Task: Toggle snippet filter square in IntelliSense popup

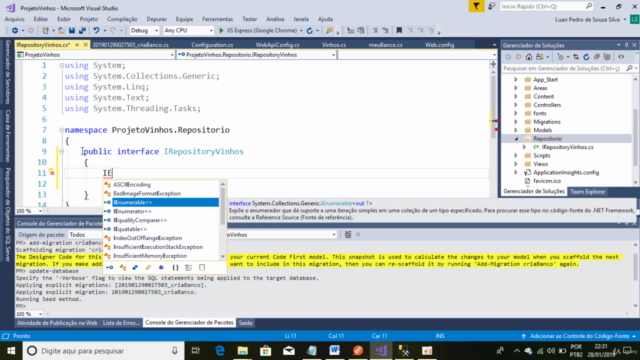Action: click(202, 268)
